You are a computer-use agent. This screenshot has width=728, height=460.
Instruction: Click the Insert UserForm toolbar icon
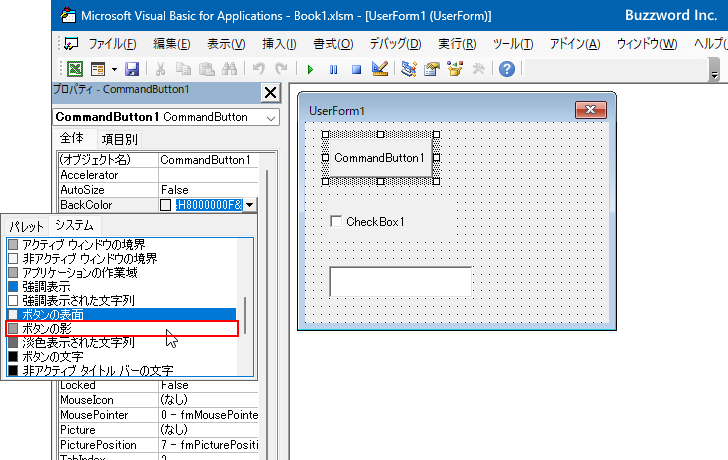point(98,69)
